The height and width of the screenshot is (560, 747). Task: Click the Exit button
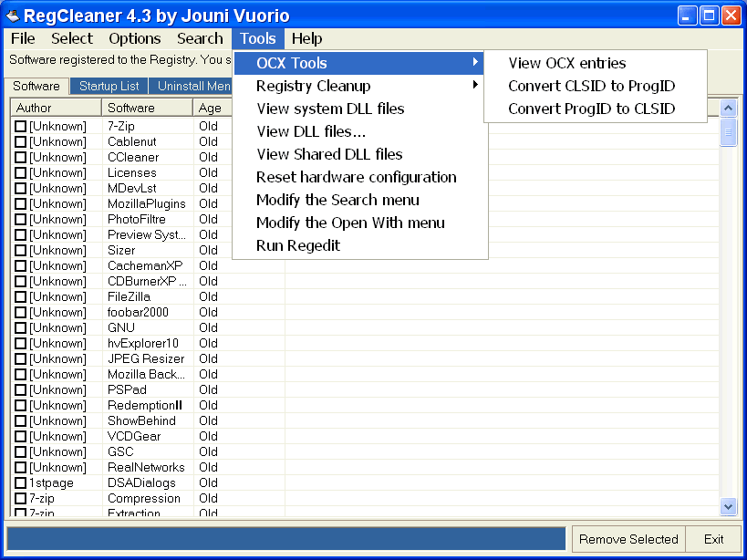pos(713,539)
